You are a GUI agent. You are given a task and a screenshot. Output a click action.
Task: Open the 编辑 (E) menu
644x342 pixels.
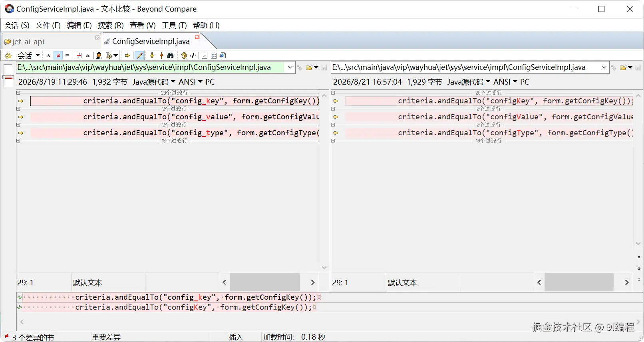(x=79, y=25)
